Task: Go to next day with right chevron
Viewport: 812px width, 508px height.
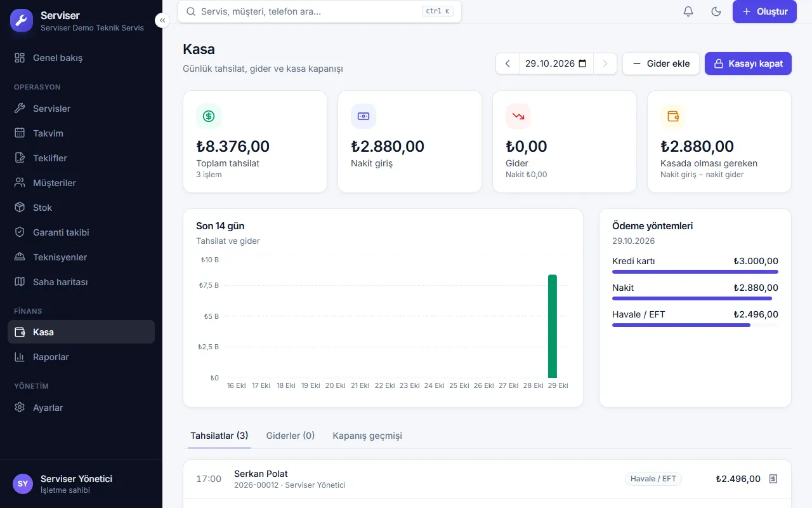Action: pos(605,63)
